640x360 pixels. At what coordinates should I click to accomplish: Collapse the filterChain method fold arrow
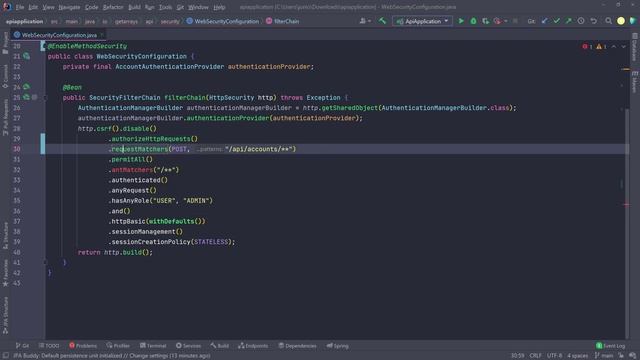tap(45, 98)
